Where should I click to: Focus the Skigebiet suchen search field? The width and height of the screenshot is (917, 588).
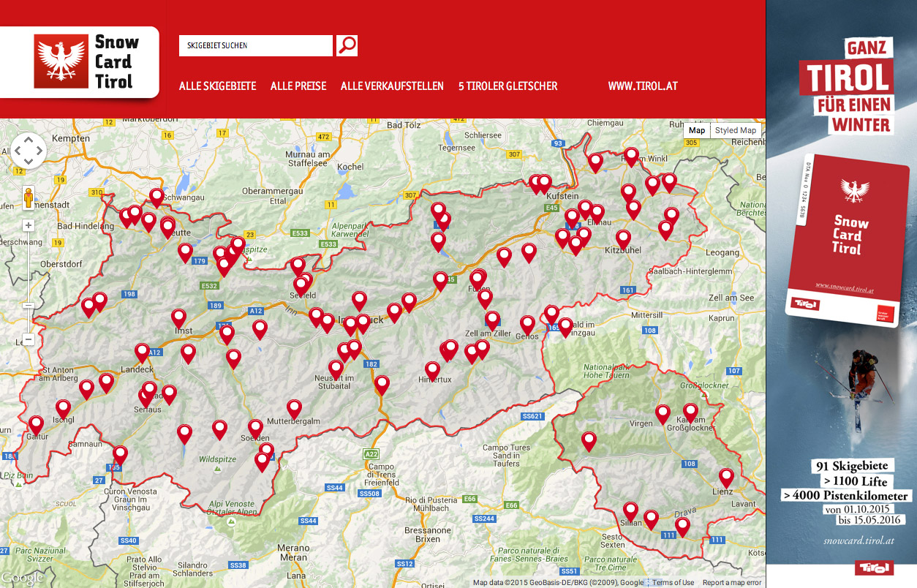[x=255, y=45]
